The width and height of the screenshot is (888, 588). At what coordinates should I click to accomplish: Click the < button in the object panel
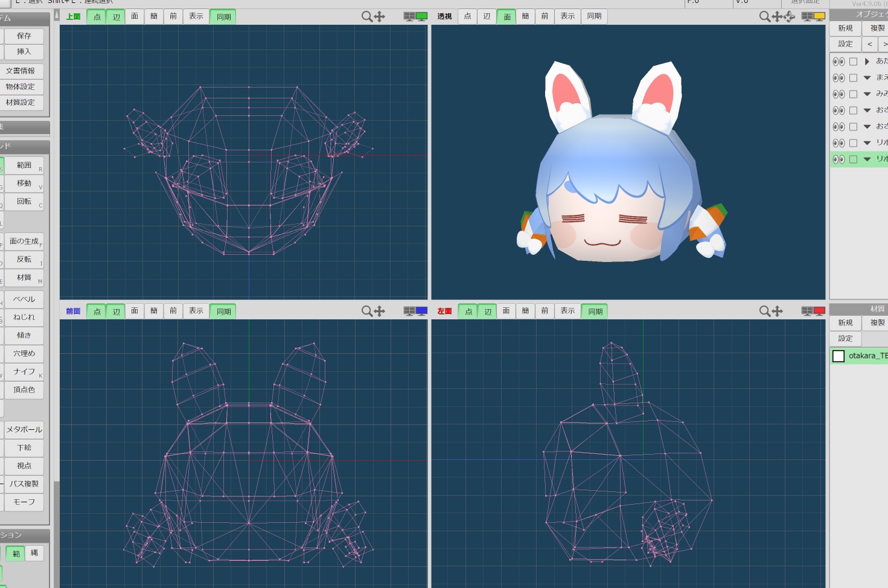click(870, 44)
